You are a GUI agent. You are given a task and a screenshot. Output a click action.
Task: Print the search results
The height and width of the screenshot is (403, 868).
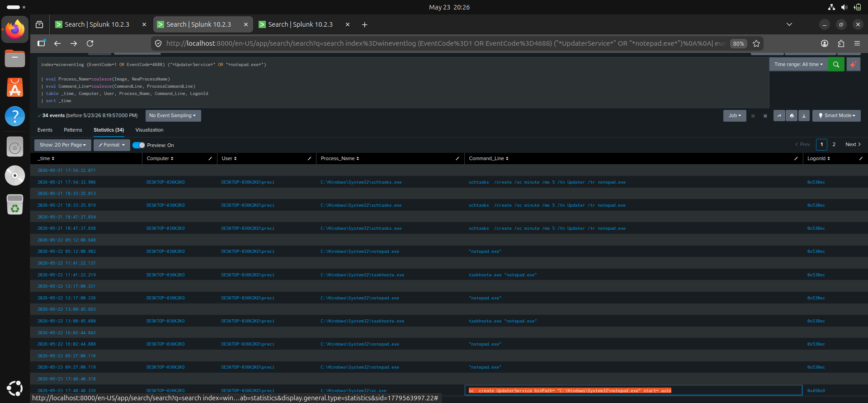[x=792, y=116]
